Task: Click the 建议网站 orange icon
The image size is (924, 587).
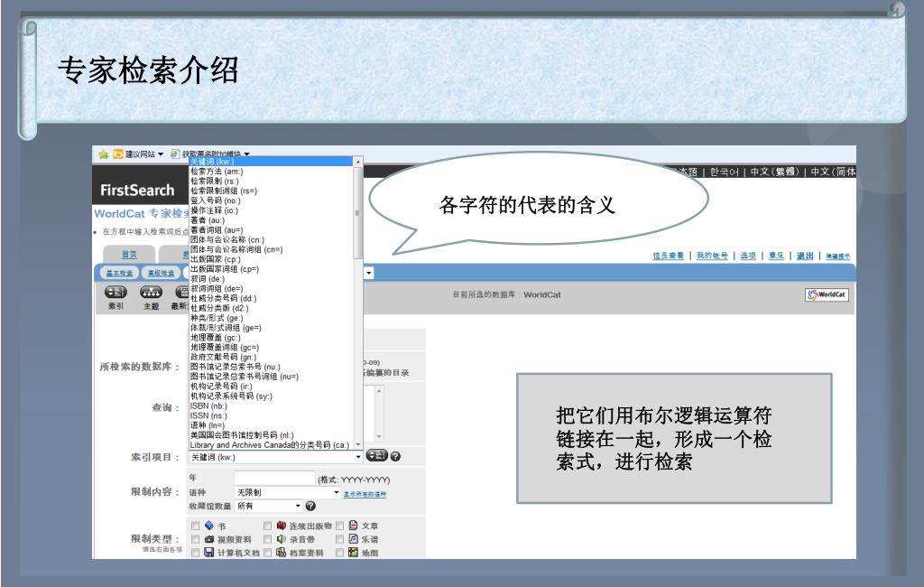Action: point(118,154)
